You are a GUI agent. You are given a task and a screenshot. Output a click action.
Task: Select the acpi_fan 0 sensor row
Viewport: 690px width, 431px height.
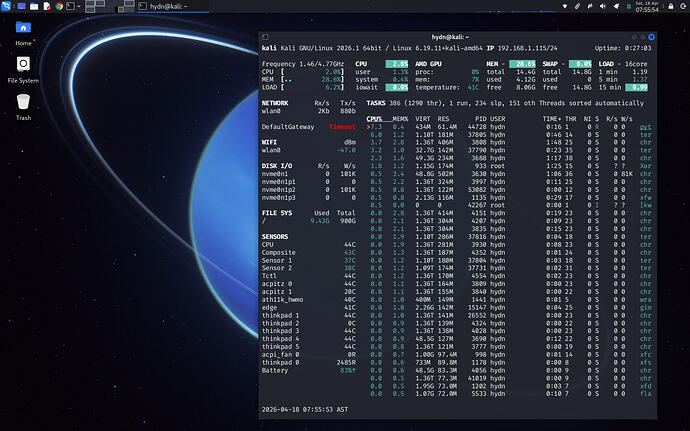click(x=309, y=355)
